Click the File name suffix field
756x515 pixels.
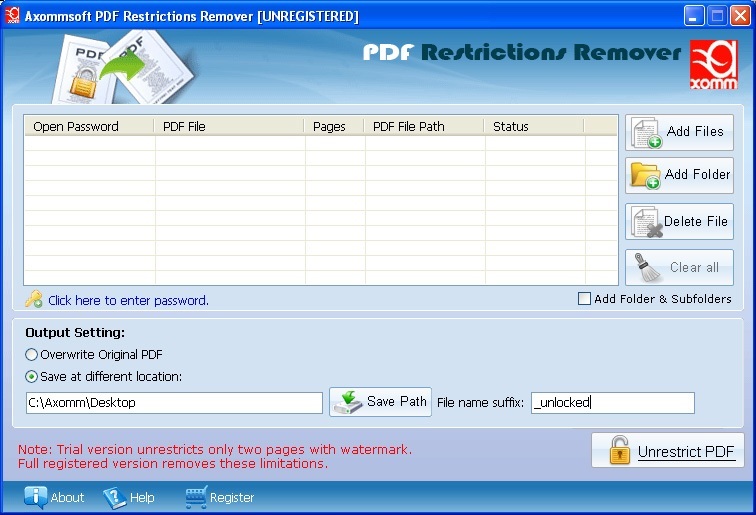(x=613, y=403)
